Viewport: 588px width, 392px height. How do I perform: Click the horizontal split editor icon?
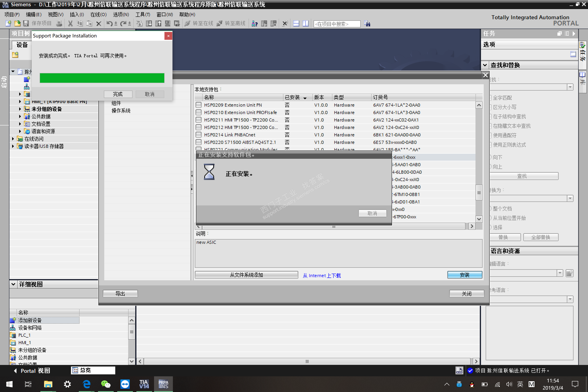click(x=296, y=24)
